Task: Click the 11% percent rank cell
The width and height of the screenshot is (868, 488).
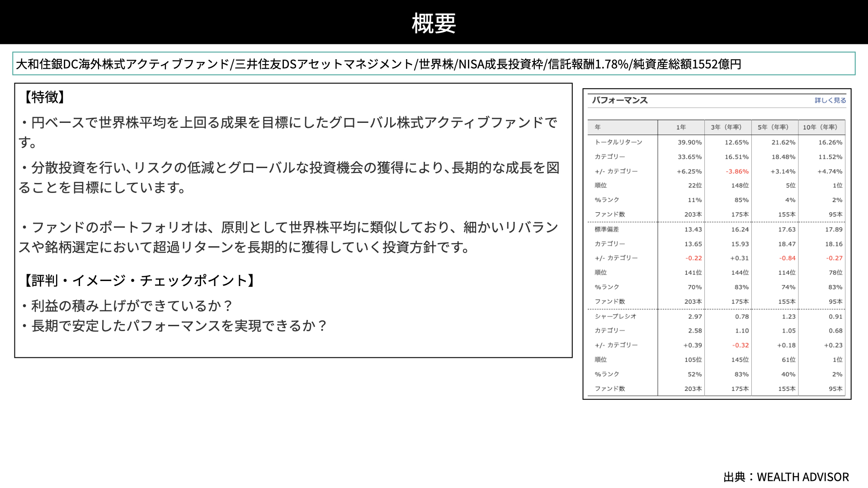Action: tap(695, 200)
